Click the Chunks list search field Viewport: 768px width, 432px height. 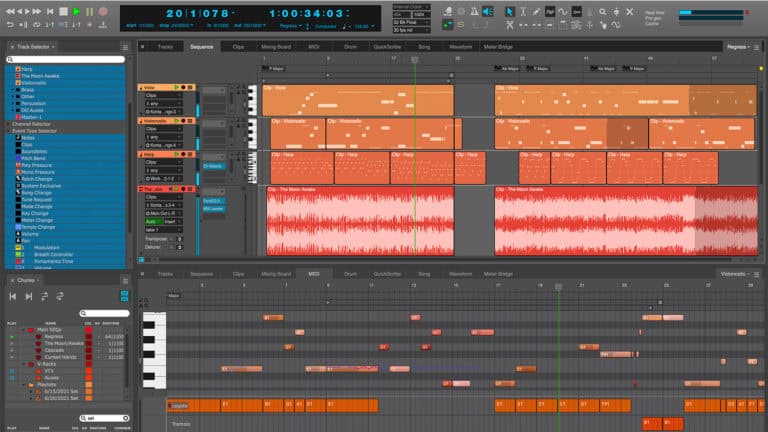104,313
